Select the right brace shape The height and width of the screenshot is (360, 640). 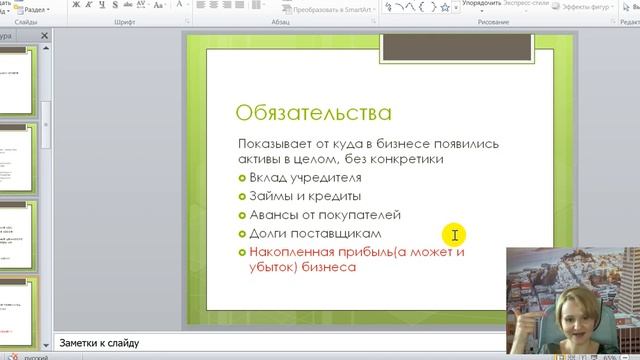[433, 7]
